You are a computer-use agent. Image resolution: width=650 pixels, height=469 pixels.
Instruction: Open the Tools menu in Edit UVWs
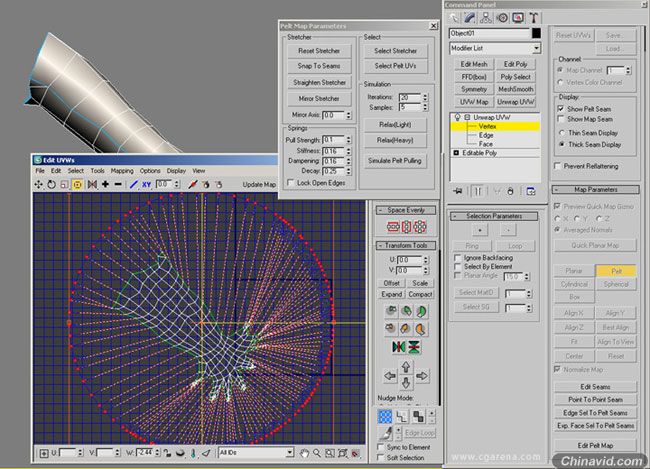pyautogui.click(x=97, y=171)
